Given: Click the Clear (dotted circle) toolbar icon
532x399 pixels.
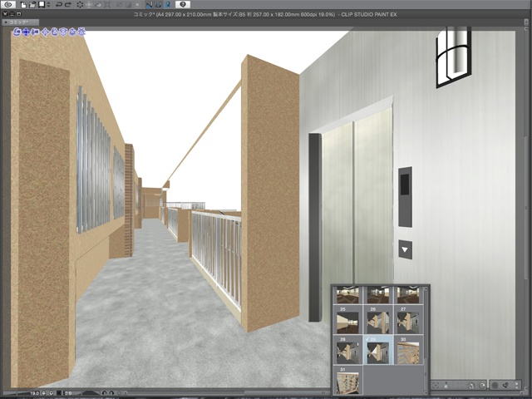Looking at the screenshot, I should 80,4.
